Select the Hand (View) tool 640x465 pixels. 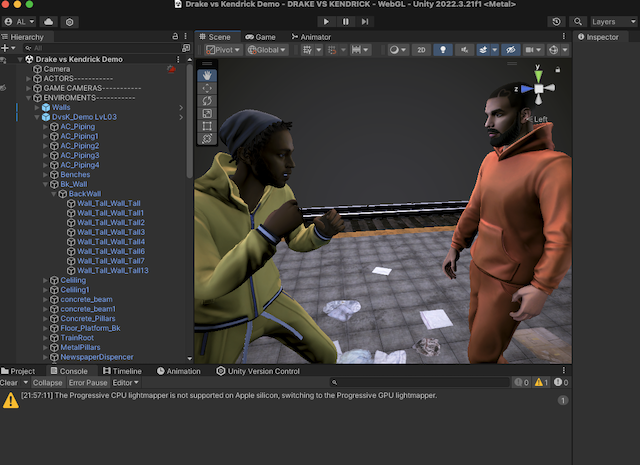(x=207, y=73)
